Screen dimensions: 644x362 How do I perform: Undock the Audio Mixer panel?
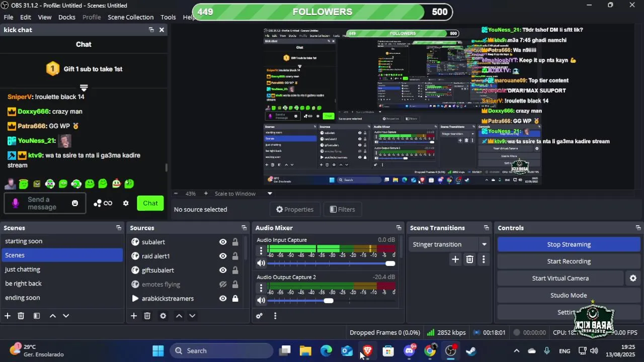coord(398,228)
